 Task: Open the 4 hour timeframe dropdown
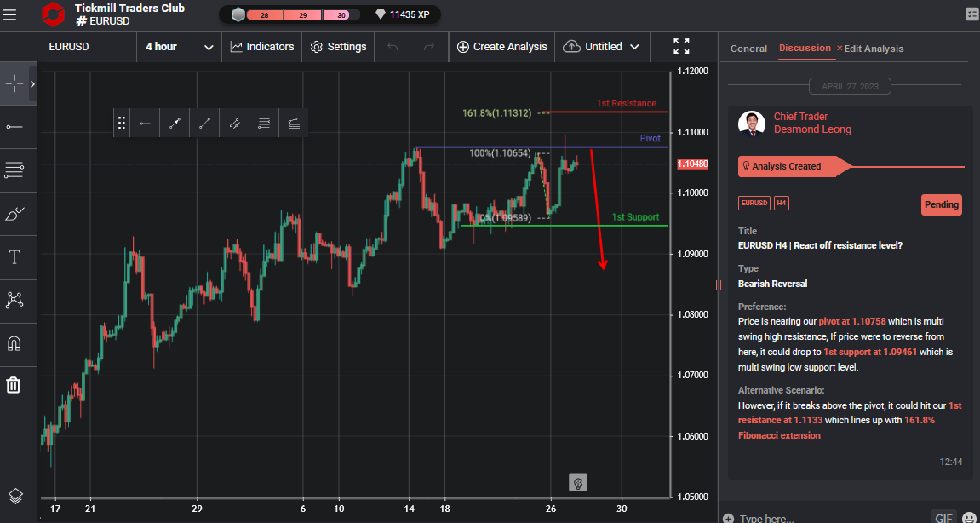click(179, 47)
